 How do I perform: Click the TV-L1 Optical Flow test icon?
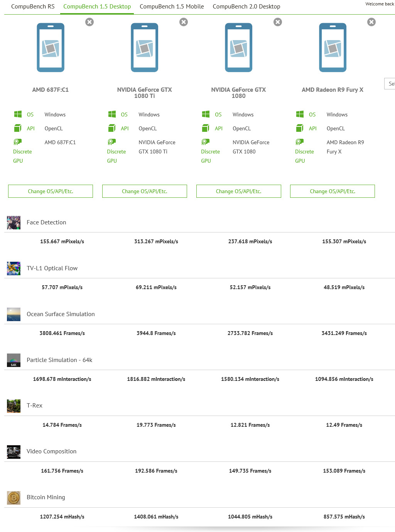14,269
